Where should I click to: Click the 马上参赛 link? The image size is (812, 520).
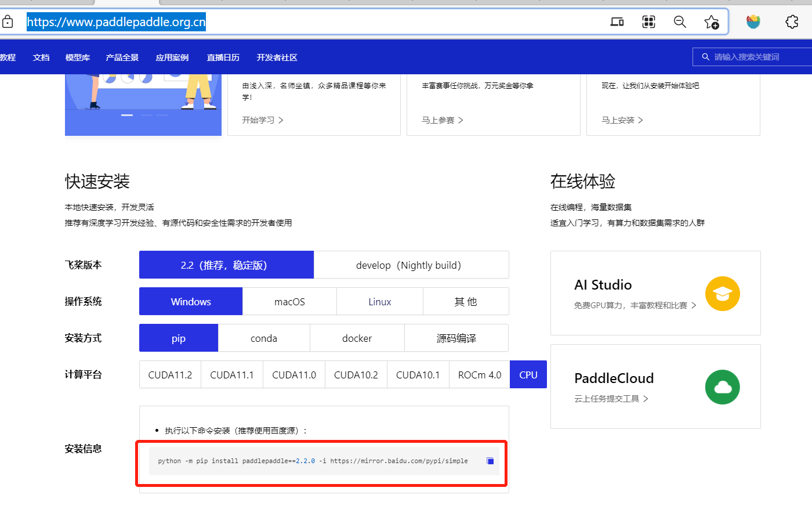coord(443,120)
